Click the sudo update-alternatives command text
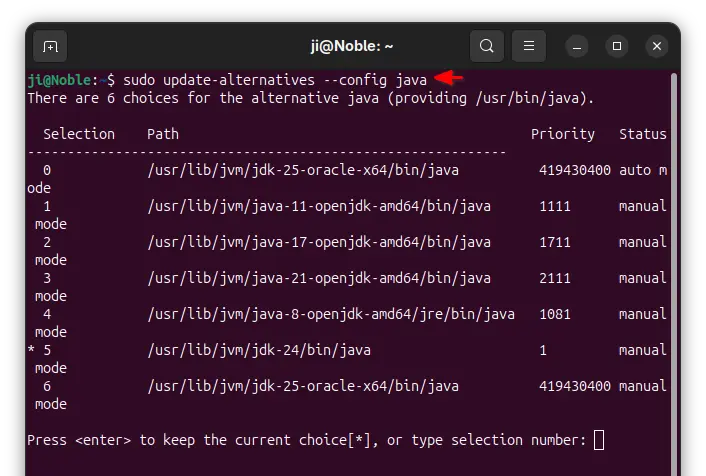 275,79
